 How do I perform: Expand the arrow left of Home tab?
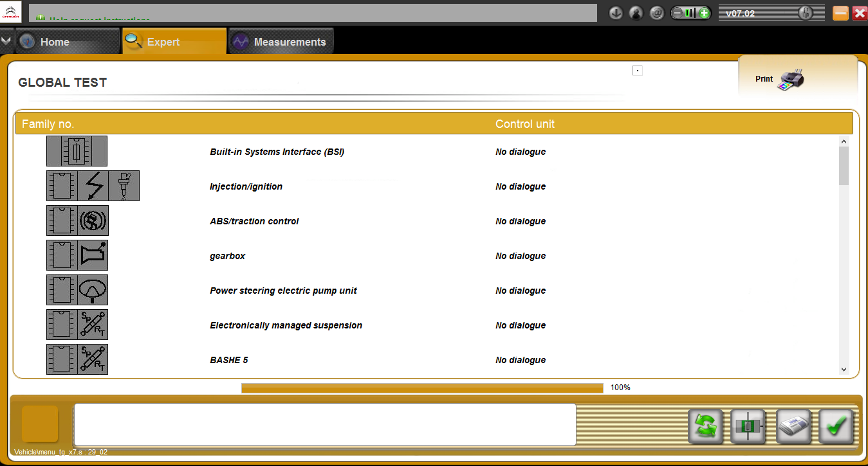[6, 41]
